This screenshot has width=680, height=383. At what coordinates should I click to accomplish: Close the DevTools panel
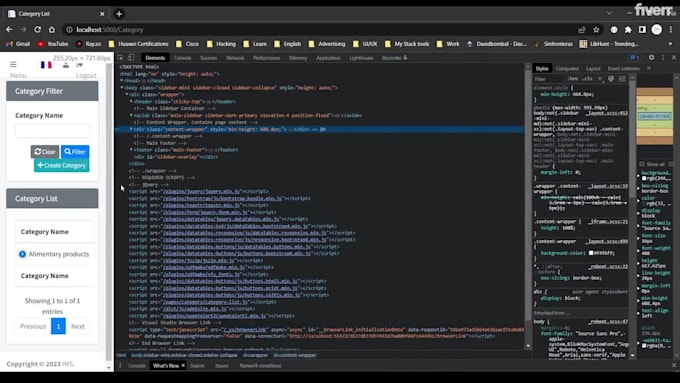click(x=673, y=57)
